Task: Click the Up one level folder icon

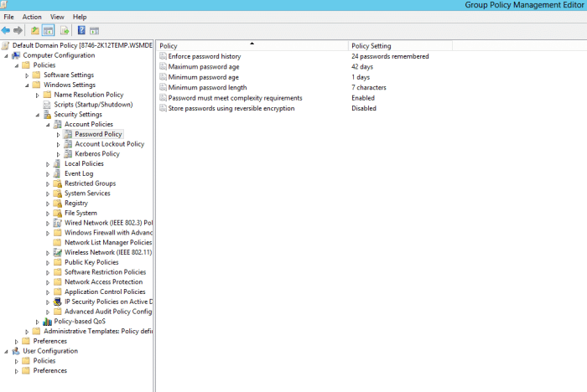Action: [35, 31]
